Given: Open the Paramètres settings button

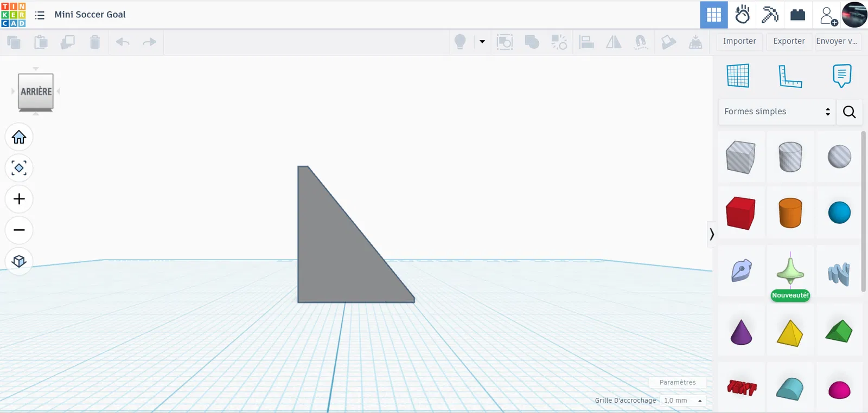Looking at the screenshot, I should point(678,382).
